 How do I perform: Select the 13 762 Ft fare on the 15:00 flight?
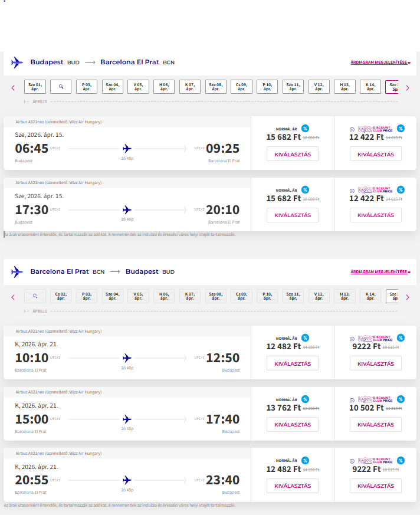point(292,425)
